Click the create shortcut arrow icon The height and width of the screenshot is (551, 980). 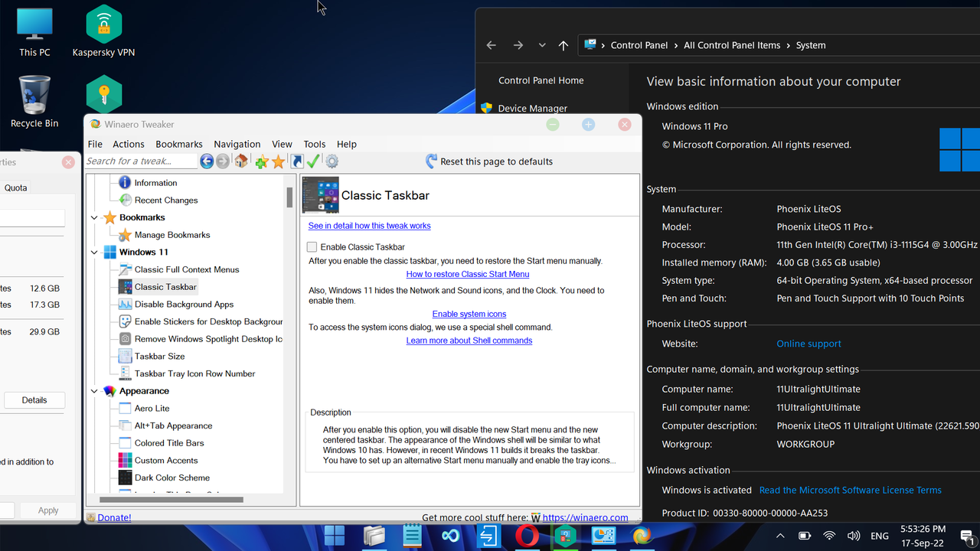tap(297, 161)
